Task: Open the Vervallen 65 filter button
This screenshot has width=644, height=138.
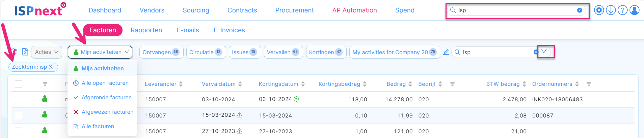Action: [x=283, y=52]
